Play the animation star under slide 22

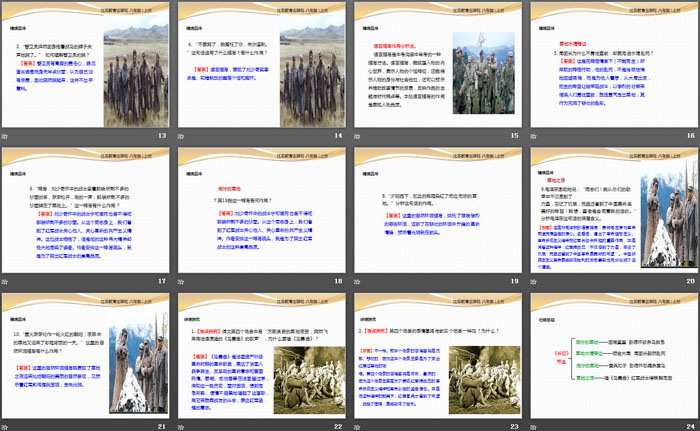pos(181,427)
